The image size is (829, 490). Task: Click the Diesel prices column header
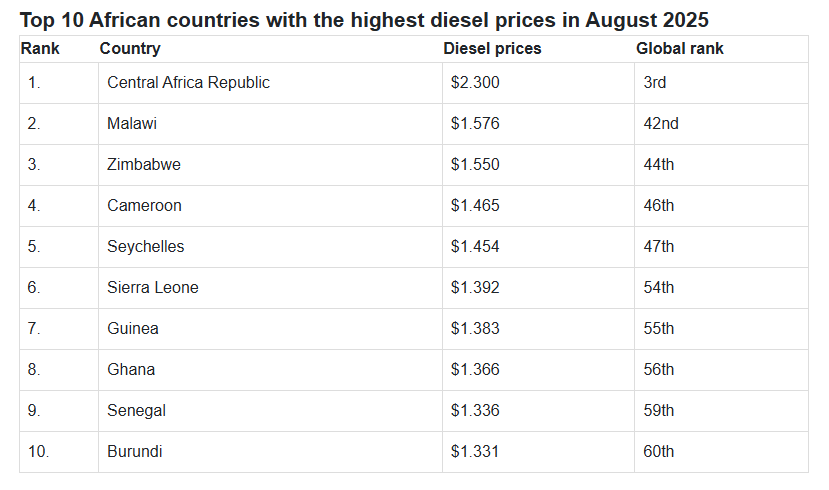pos(492,48)
